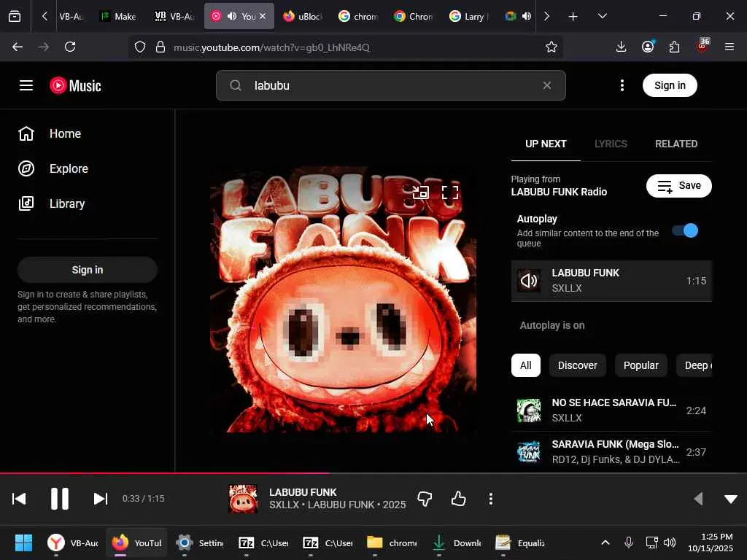Enter fullscreen from album art overlay

point(449,192)
